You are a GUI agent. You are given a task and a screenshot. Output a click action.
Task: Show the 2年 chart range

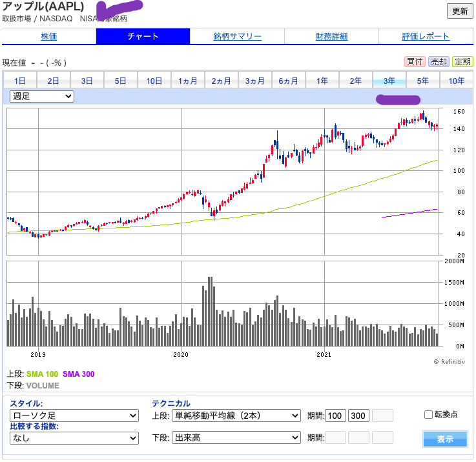pyautogui.click(x=355, y=81)
